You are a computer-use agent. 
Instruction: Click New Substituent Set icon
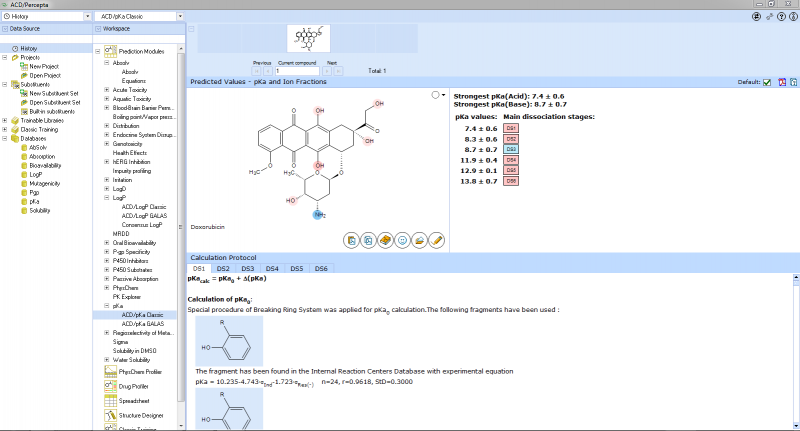tap(24, 93)
